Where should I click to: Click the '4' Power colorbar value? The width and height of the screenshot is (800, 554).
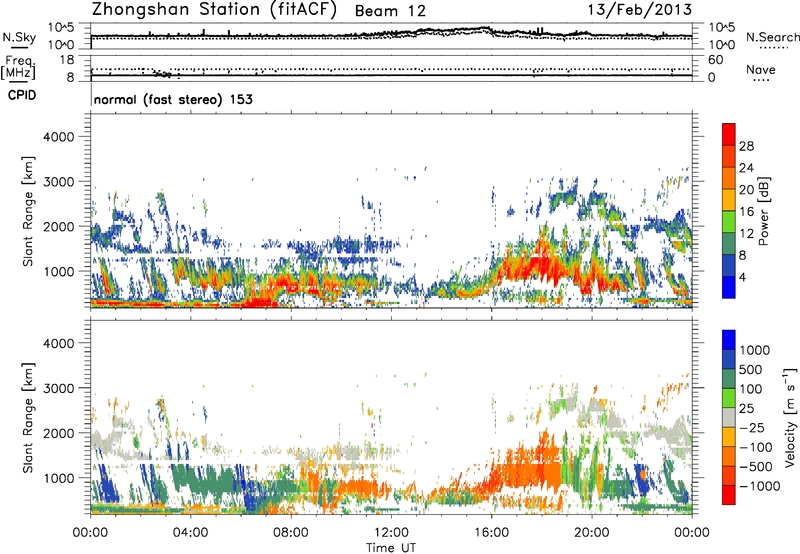click(742, 277)
